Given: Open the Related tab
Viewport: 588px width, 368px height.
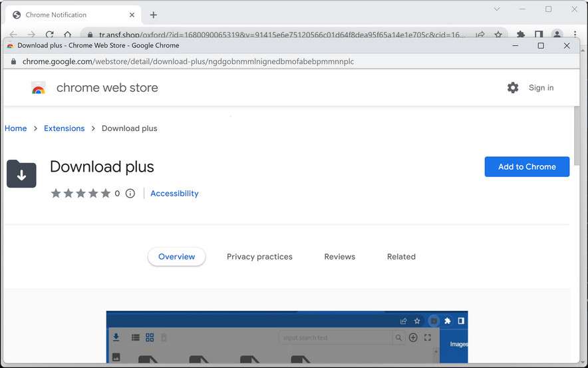Looking at the screenshot, I should pyautogui.click(x=401, y=257).
